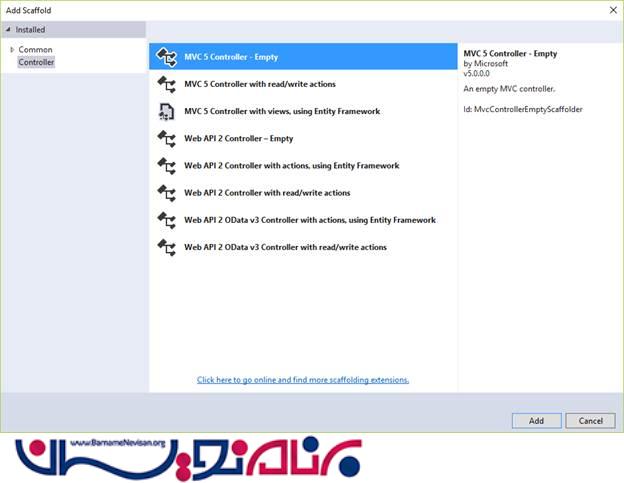Select the Controller category in tree

tap(36, 62)
